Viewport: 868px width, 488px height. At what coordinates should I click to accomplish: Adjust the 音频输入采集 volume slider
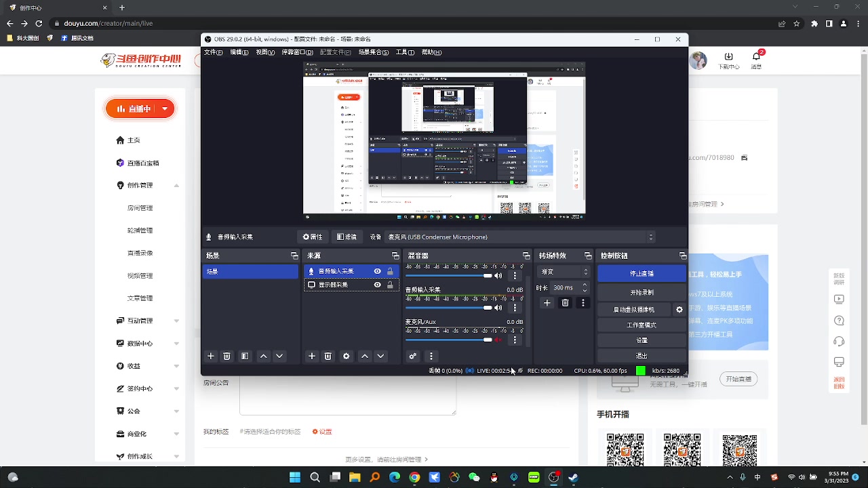[x=449, y=308]
